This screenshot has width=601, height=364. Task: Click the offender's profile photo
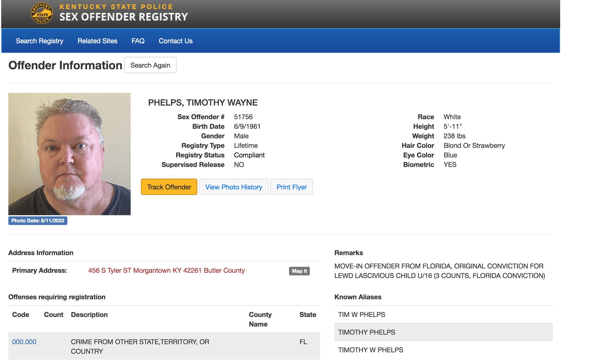(x=69, y=154)
